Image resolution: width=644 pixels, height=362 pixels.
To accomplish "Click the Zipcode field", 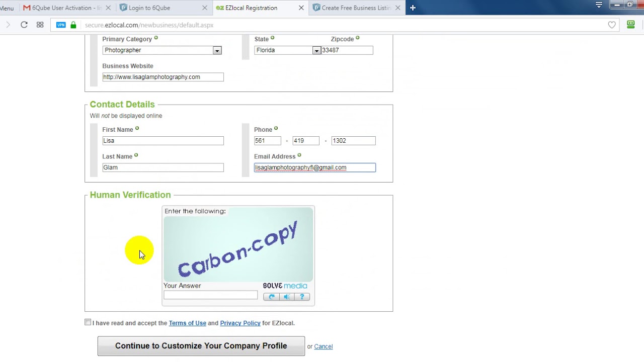I will point(347,50).
